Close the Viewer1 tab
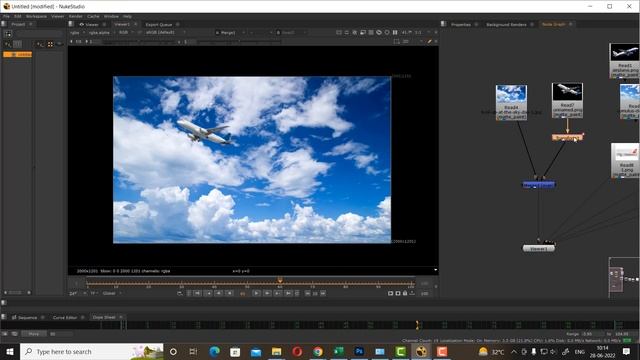The width and height of the screenshot is (640, 360). point(136,24)
